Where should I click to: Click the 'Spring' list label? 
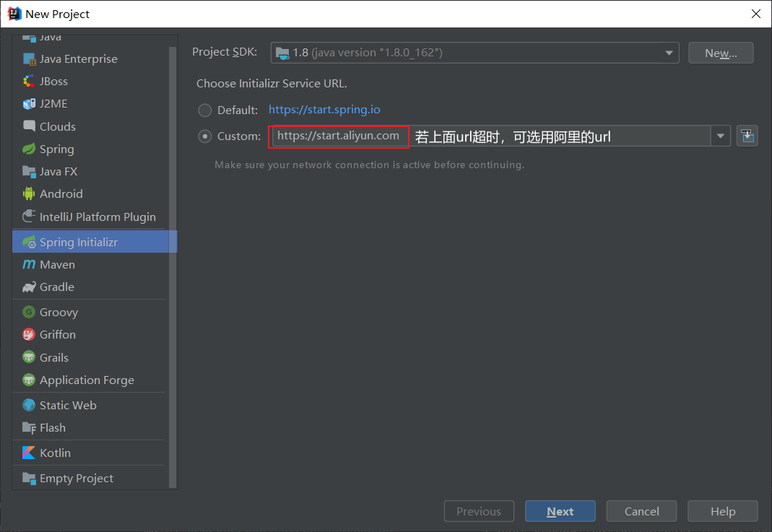(56, 149)
